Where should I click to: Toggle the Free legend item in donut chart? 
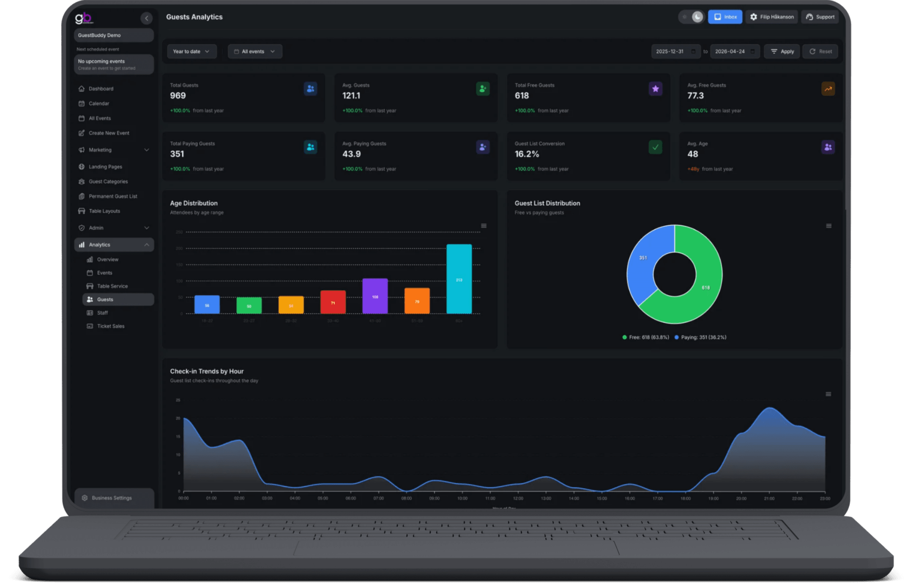click(646, 337)
